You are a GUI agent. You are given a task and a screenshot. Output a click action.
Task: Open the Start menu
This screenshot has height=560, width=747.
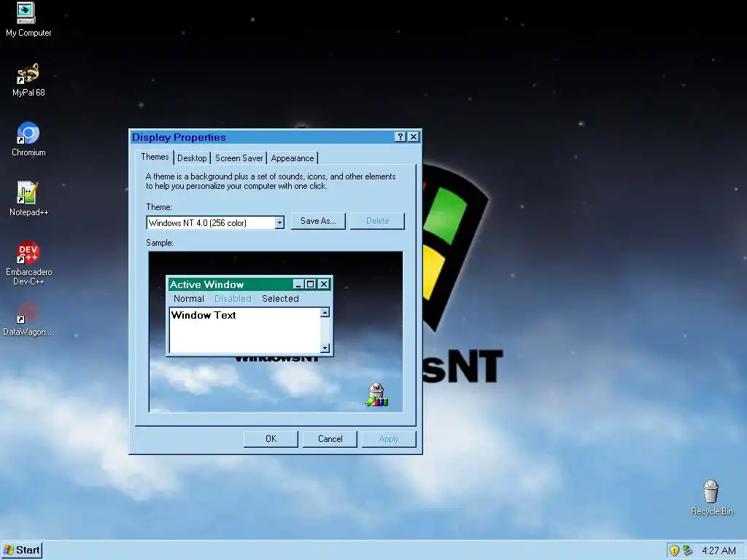click(x=22, y=551)
